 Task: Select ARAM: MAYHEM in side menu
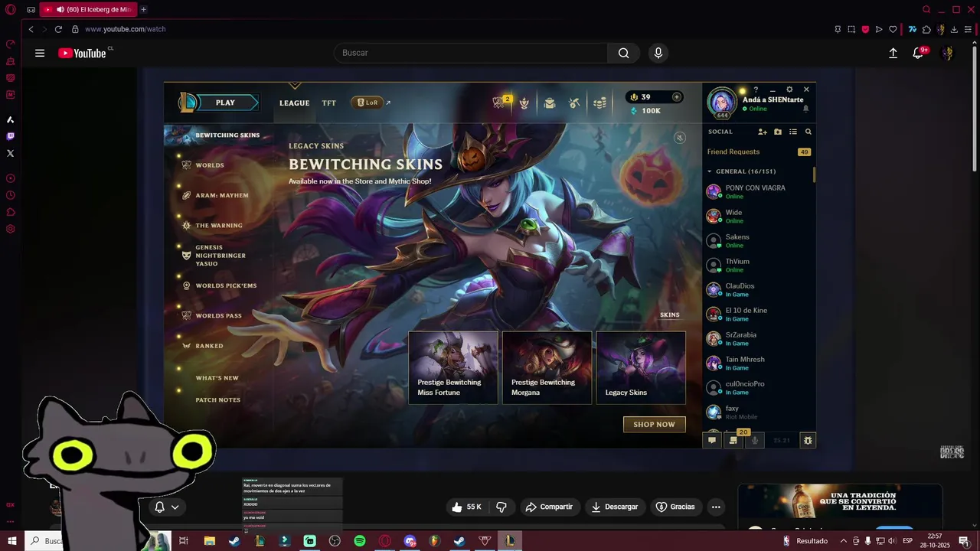click(x=222, y=195)
